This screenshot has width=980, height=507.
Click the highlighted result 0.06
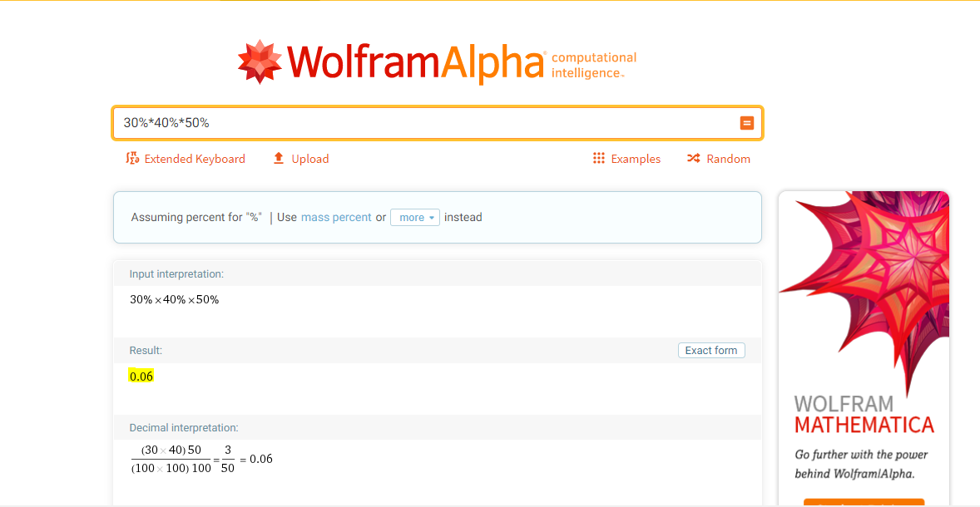tap(141, 376)
